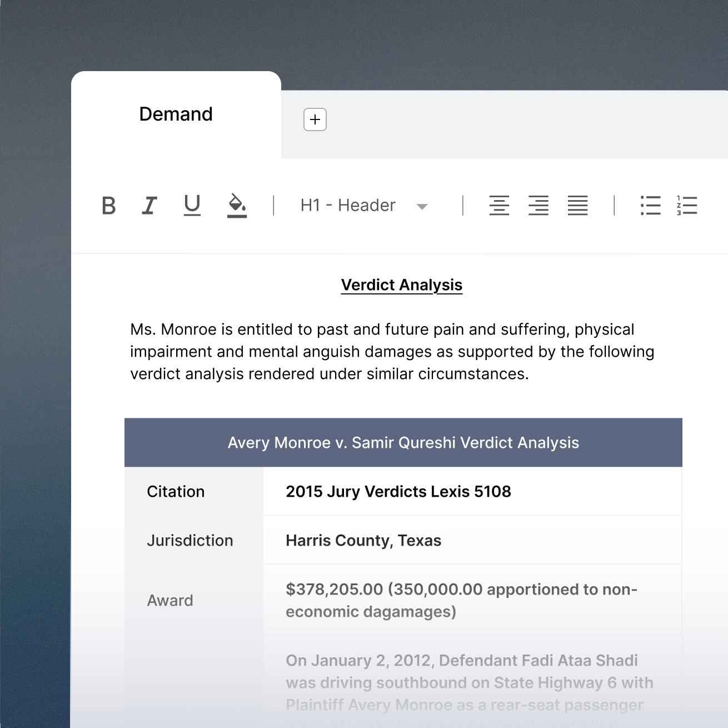The height and width of the screenshot is (728, 728).
Task: Right align the text
Action: (538, 206)
